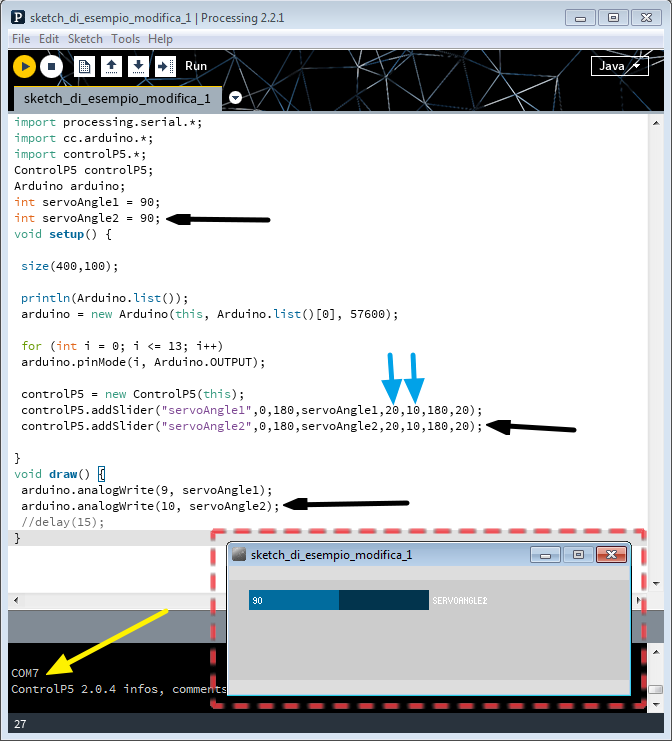Click the 'arduino.pinMode(i, Arduino.OUTPUT);' line
This screenshot has height=741, width=672.
(143, 362)
